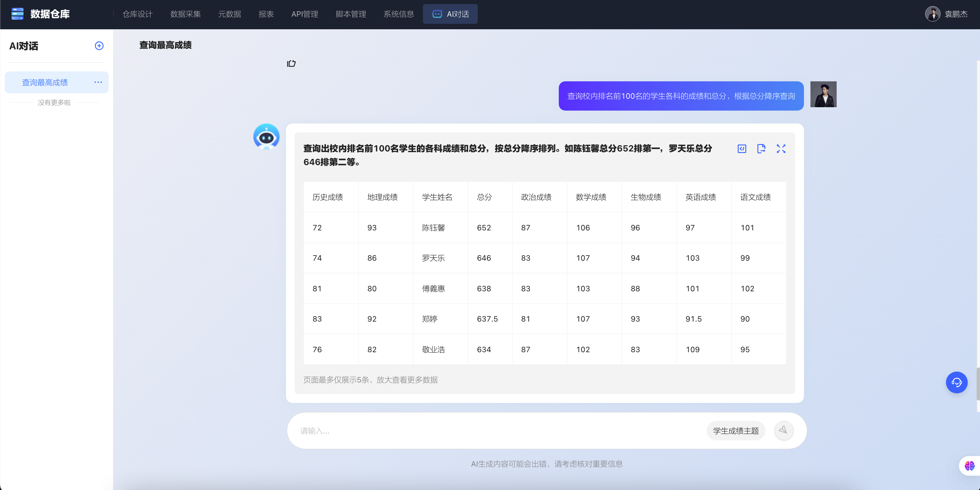
Task: Click the data warehouse logo icon
Action: (17, 14)
